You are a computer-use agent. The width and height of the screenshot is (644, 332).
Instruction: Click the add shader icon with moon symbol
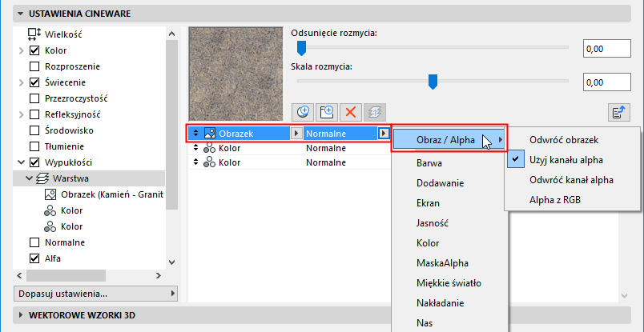click(x=303, y=111)
